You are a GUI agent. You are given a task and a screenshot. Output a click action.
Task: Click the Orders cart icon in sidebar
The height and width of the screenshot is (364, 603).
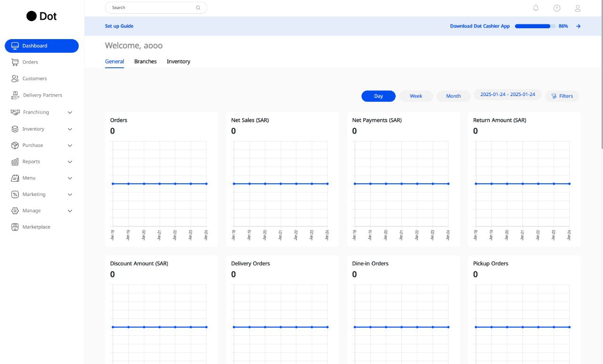click(15, 62)
